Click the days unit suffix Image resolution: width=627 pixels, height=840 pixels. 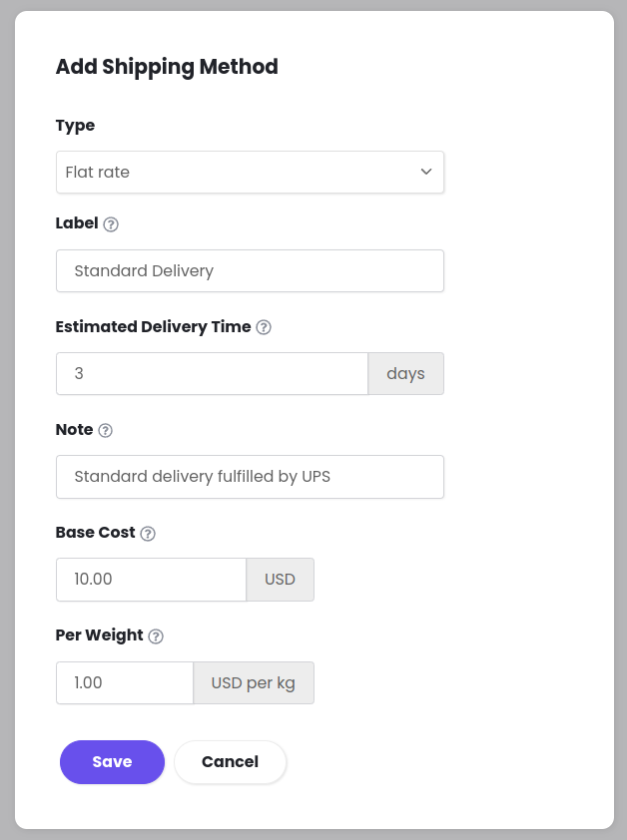coord(406,373)
